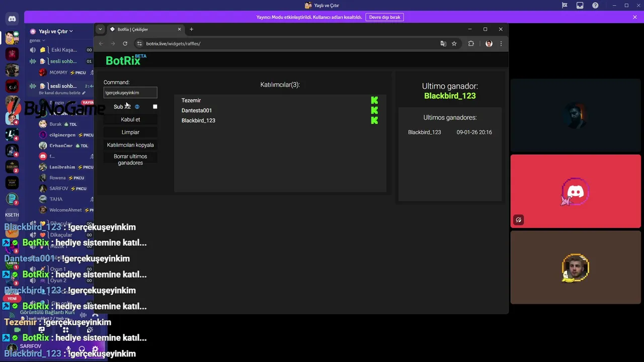
Task: Open Discord Quests flag icon
Action: click(565, 6)
